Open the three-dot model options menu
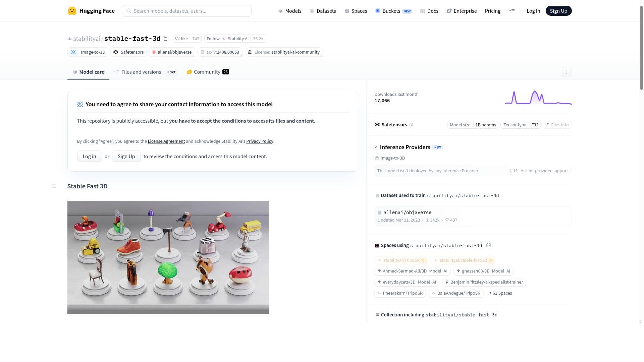This screenshot has width=644, height=362. coord(567,72)
